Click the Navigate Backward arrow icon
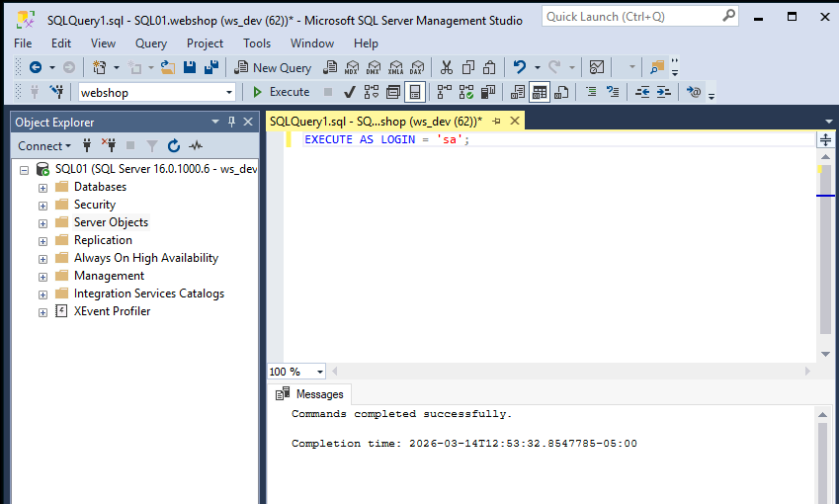Screen dimensions: 839x504 36,67
